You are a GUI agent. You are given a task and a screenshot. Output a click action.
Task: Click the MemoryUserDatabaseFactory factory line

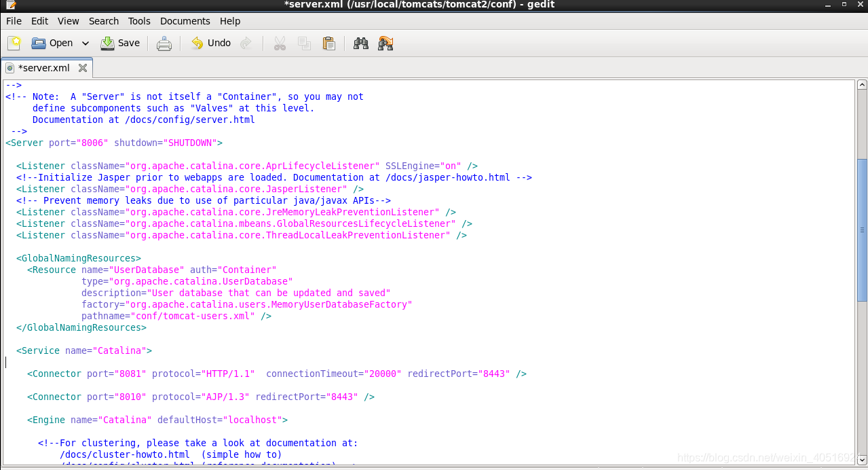point(247,304)
